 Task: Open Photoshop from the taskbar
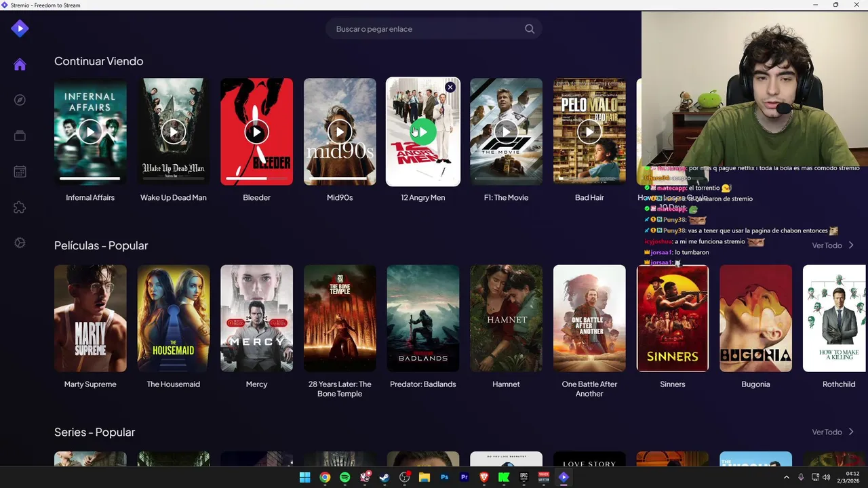pyautogui.click(x=444, y=477)
